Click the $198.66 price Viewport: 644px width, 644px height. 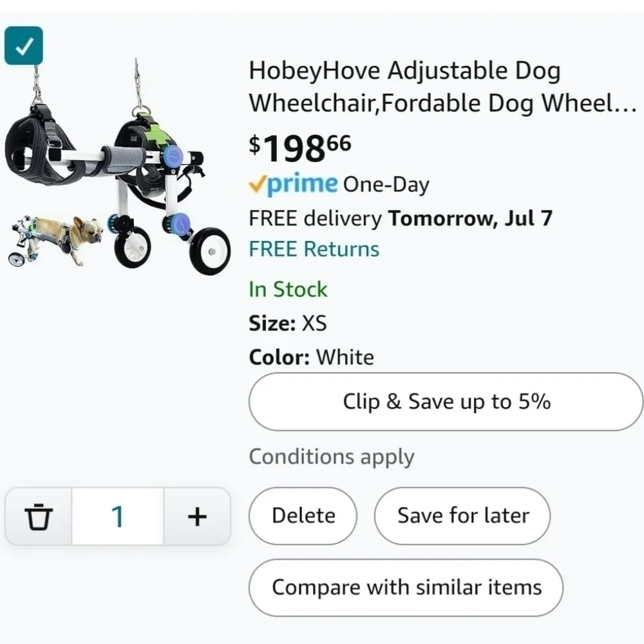coord(300,148)
